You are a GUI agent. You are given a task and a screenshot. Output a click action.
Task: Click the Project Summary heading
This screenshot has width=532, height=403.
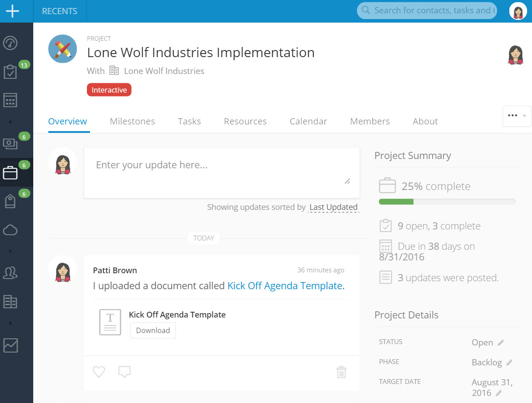point(413,155)
